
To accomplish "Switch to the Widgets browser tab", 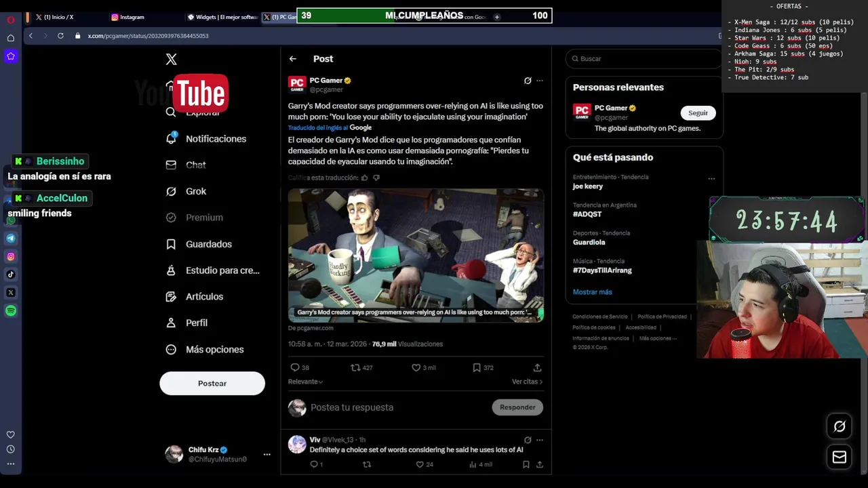I will (221, 17).
